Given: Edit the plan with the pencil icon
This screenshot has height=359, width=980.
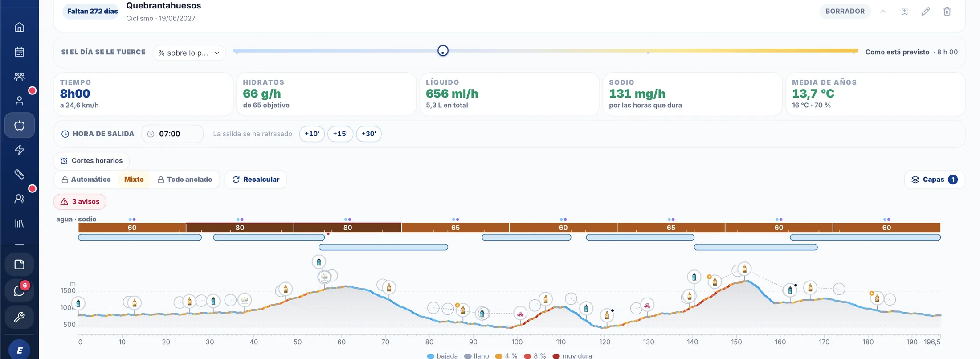Looking at the screenshot, I should (x=926, y=12).
